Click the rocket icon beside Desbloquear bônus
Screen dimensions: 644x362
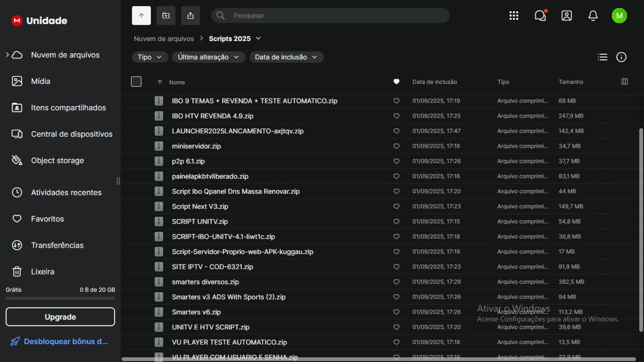[x=15, y=341]
